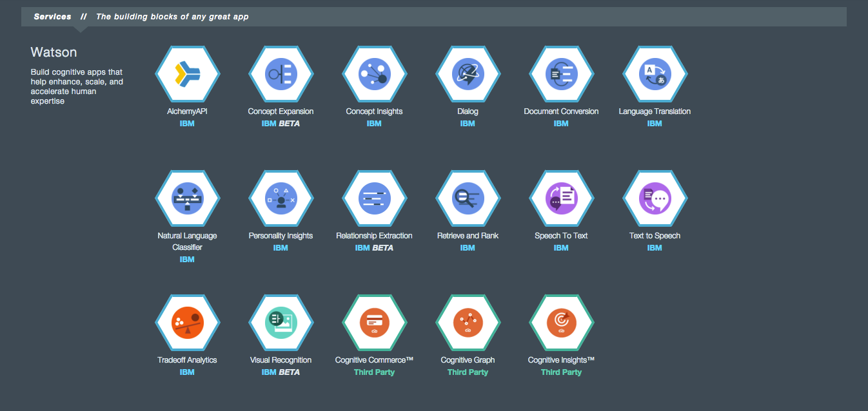
Task: Click the IBM tag under Natural Language Classifier
Action: click(187, 260)
